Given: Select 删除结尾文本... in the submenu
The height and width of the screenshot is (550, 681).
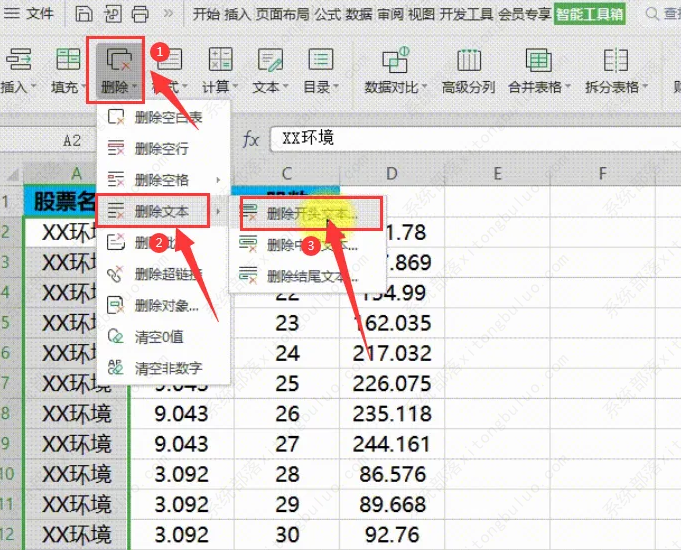Looking at the screenshot, I should 307,276.
